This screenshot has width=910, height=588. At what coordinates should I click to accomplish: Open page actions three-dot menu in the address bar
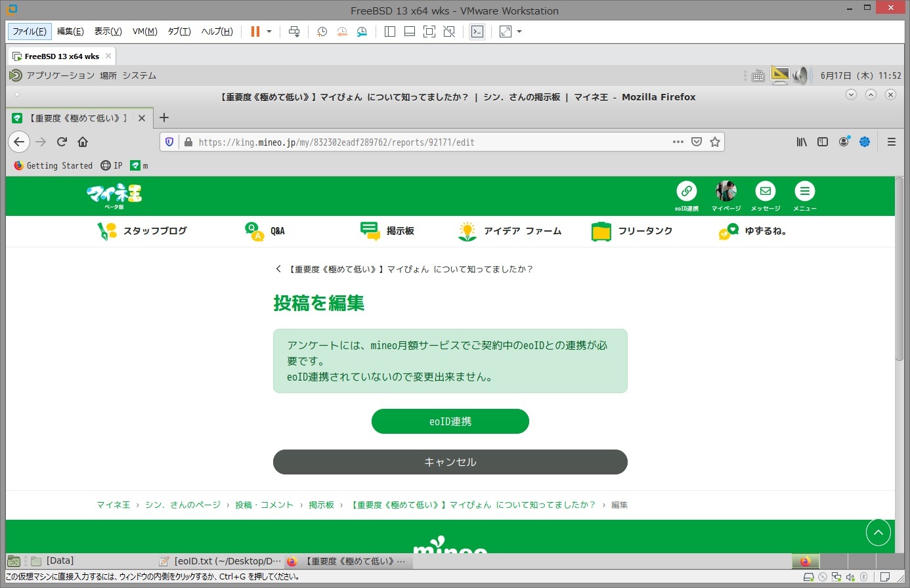678,142
